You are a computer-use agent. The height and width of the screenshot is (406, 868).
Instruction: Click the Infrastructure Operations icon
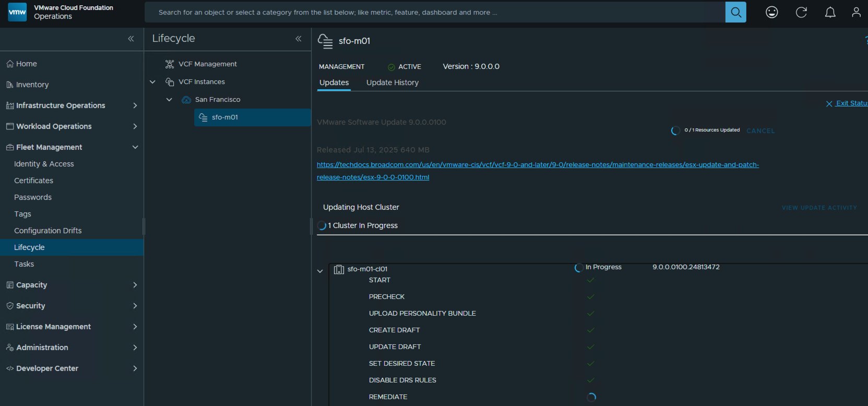click(10, 105)
